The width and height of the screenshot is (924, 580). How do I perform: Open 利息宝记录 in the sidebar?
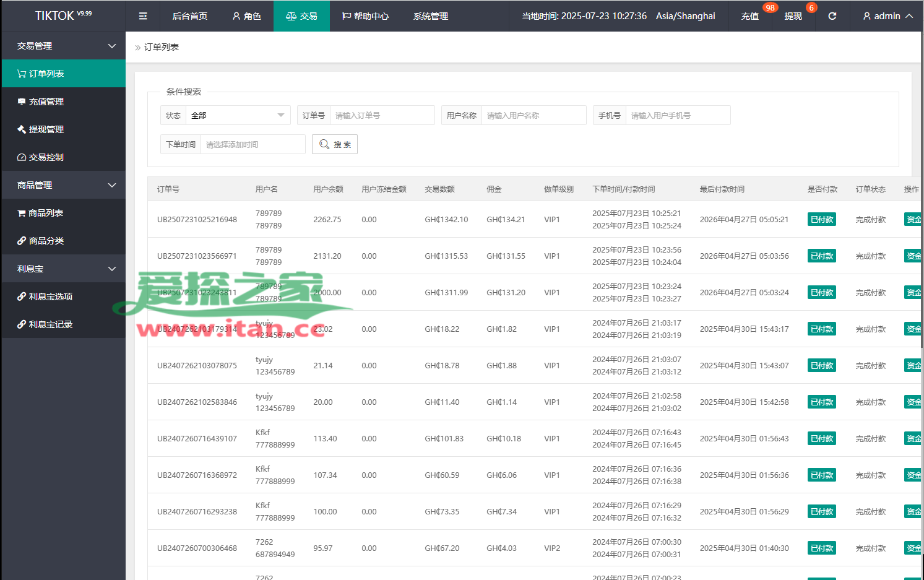tap(63, 324)
